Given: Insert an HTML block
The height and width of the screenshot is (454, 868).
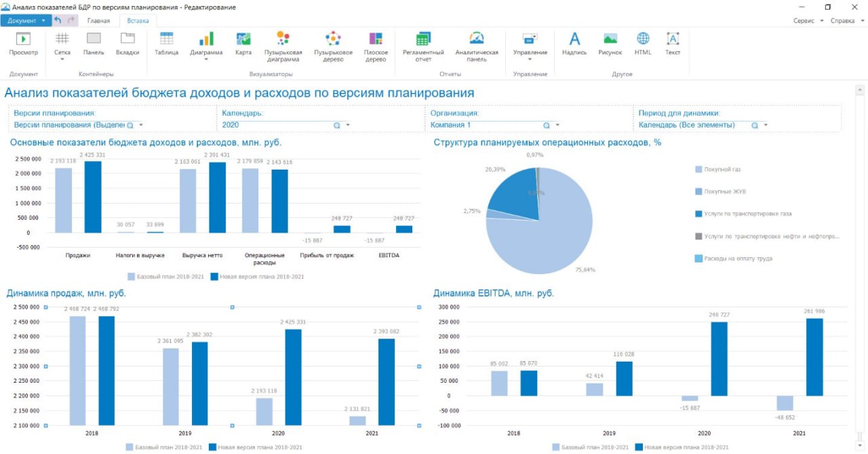Looking at the screenshot, I should click(643, 39).
